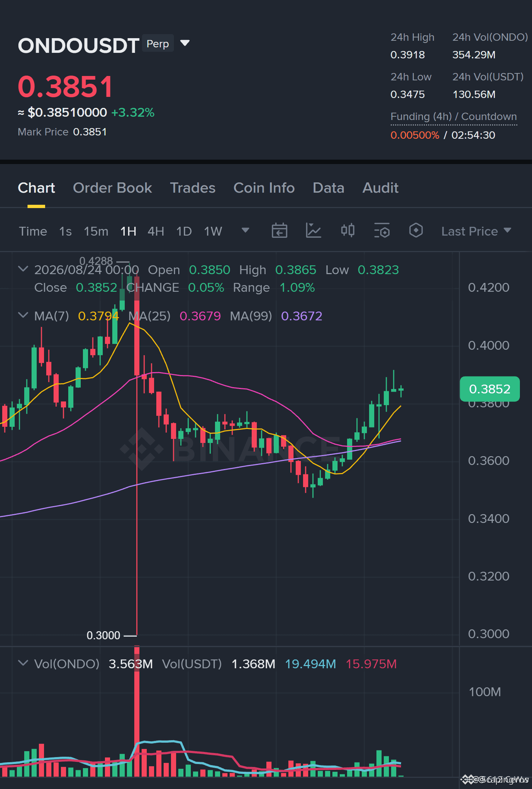
Task: Switch to the Order Book tab
Action: click(112, 188)
